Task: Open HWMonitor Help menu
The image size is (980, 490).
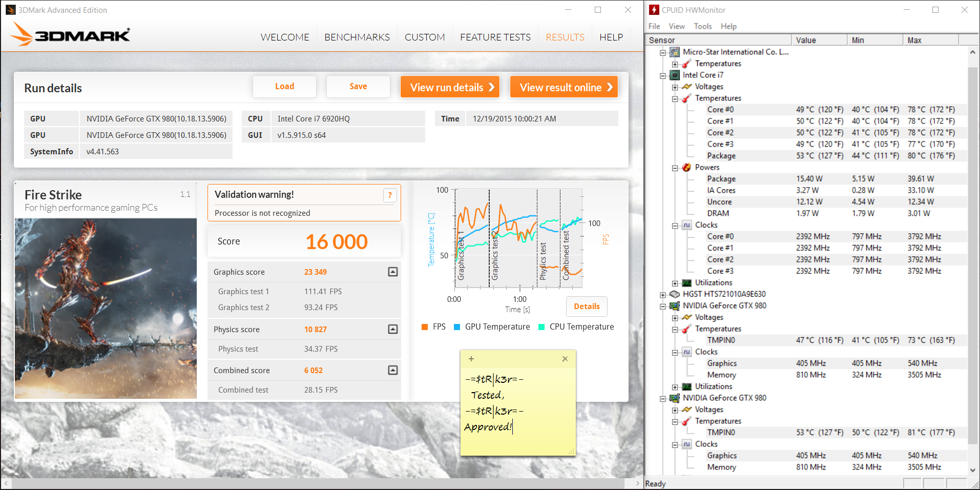Action: [x=728, y=26]
